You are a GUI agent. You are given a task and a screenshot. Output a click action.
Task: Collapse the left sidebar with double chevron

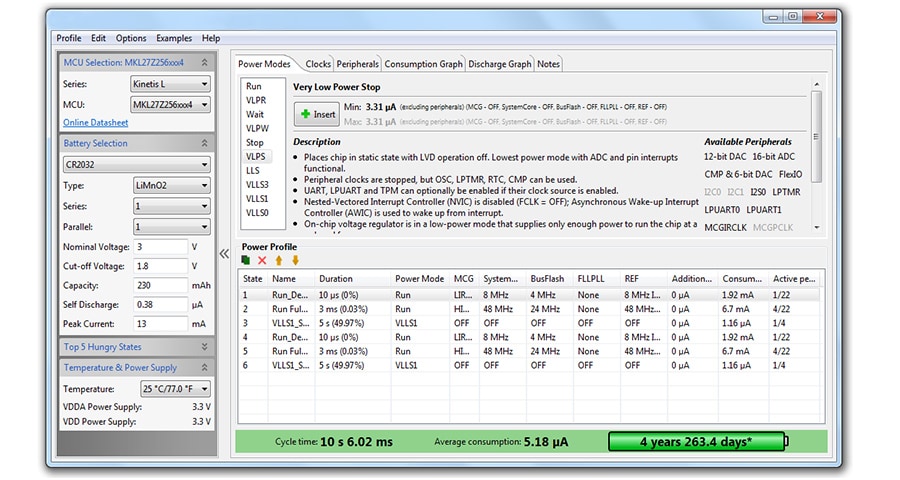pos(225,253)
